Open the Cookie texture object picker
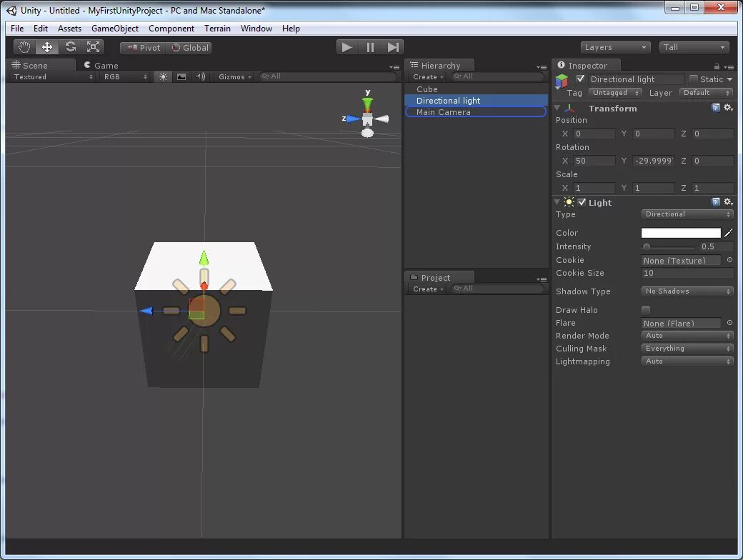743x560 pixels. 729,260
